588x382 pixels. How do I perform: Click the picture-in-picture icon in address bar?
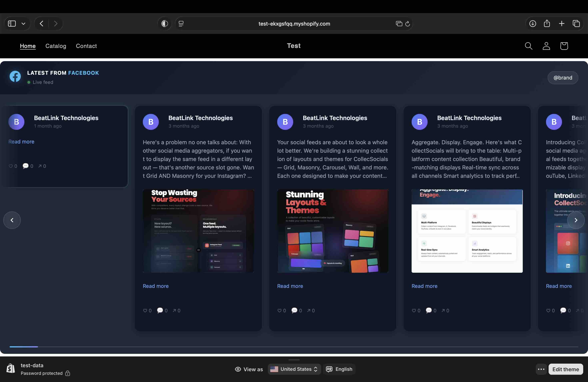pos(399,24)
